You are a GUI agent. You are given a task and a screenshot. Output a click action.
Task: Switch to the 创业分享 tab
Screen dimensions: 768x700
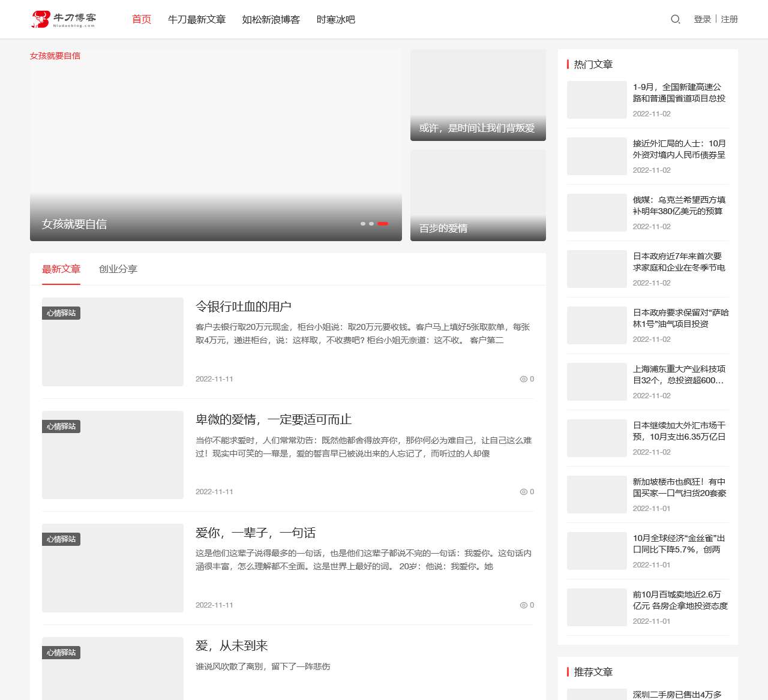click(118, 269)
